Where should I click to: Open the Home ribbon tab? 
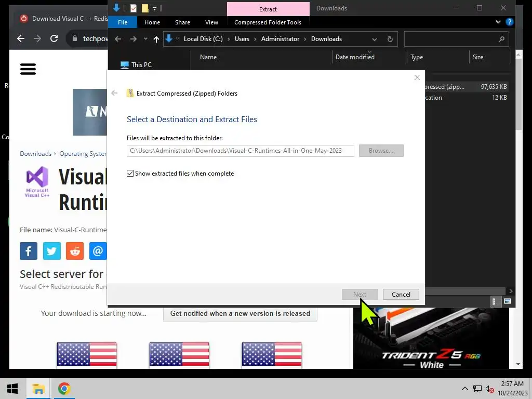[x=152, y=22]
